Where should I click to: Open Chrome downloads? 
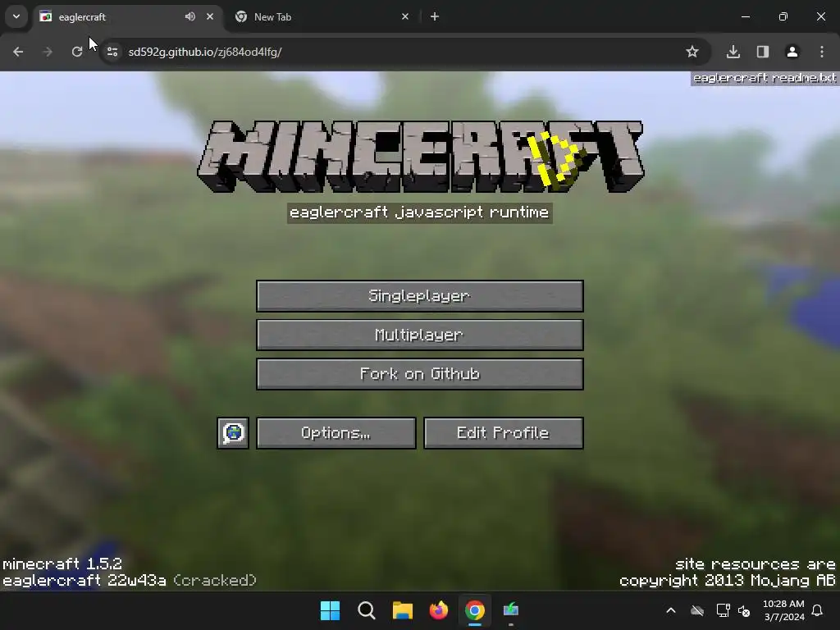[x=733, y=52]
